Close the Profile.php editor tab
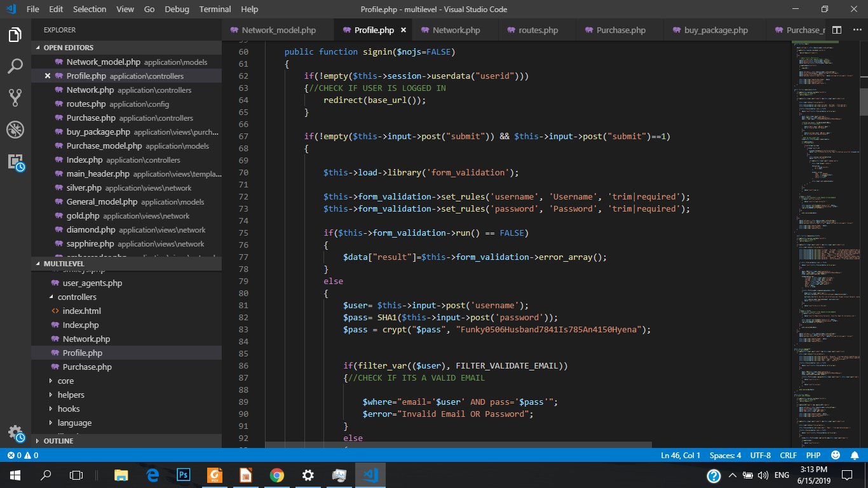 pyautogui.click(x=403, y=30)
